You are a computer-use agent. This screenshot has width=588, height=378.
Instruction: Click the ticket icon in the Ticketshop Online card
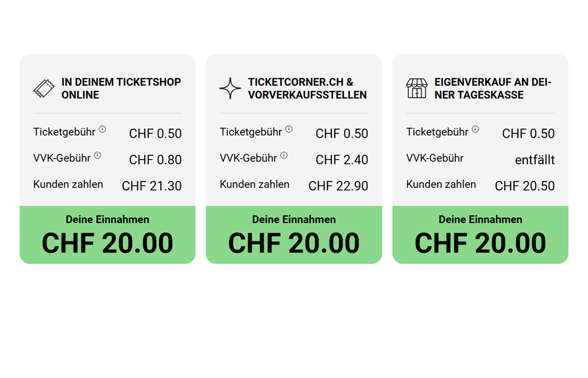[x=44, y=88]
